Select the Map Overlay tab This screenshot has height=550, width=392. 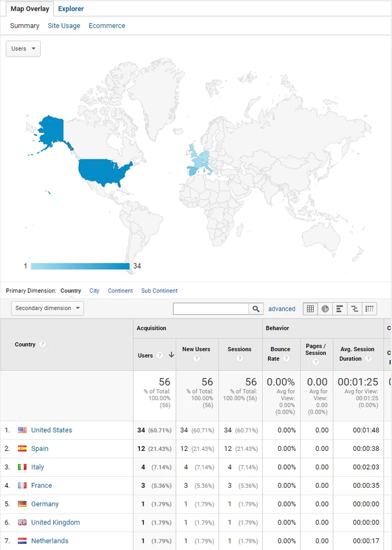tap(30, 9)
